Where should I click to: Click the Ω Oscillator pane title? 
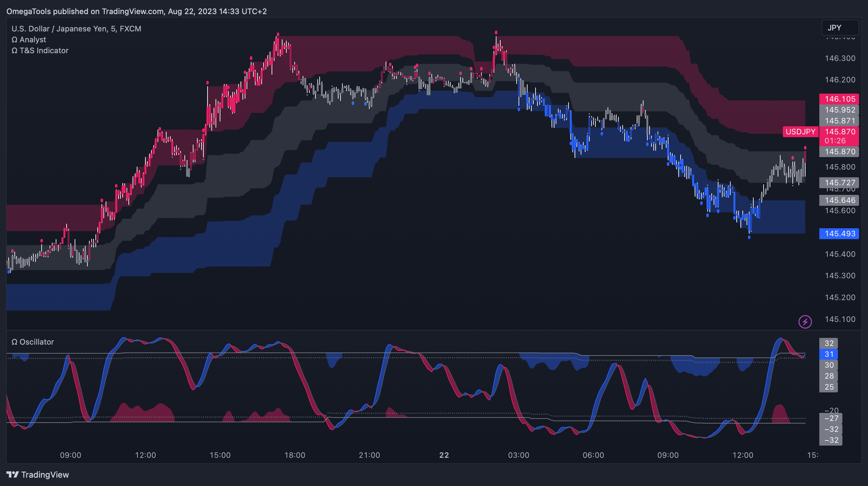coord(33,342)
